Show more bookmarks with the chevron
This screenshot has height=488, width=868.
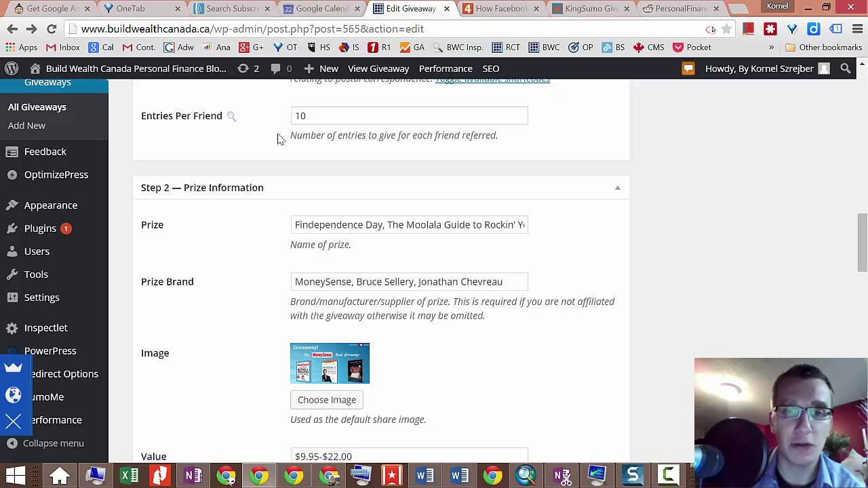point(771,47)
